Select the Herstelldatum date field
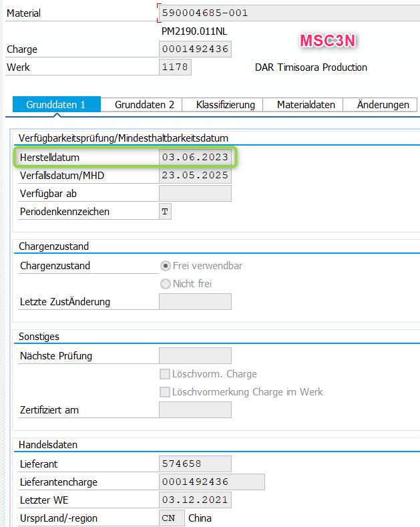420x527 pixels. [x=195, y=158]
